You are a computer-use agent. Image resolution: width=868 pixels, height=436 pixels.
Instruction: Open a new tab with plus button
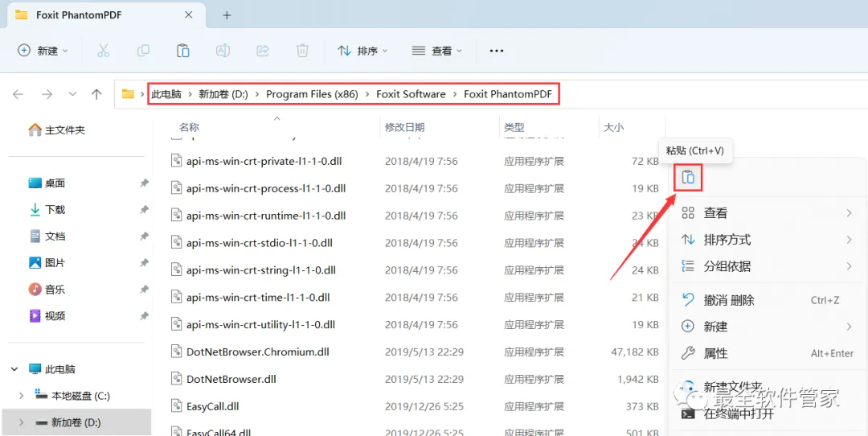coord(227,15)
